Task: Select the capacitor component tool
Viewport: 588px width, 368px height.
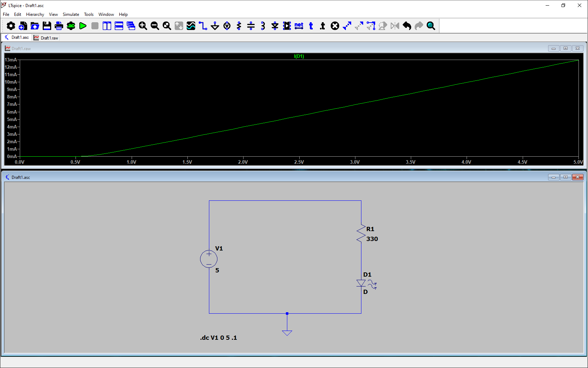Action: (251, 26)
